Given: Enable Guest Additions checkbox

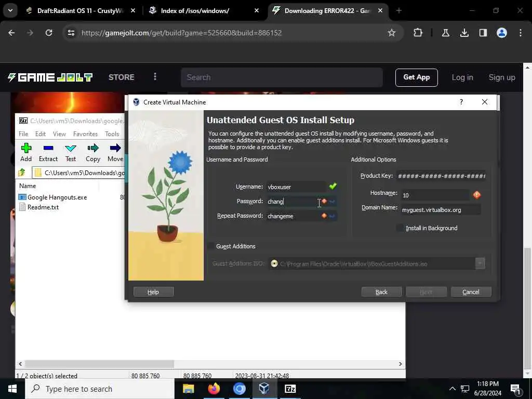Looking at the screenshot, I should click(211, 246).
